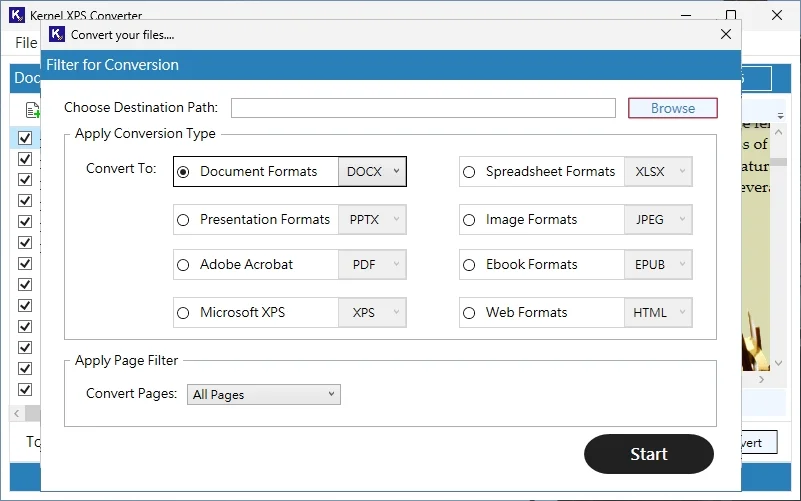Select the Spreadsheet Formats radio button
This screenshot has width=801, height=501.
[469, 172]
